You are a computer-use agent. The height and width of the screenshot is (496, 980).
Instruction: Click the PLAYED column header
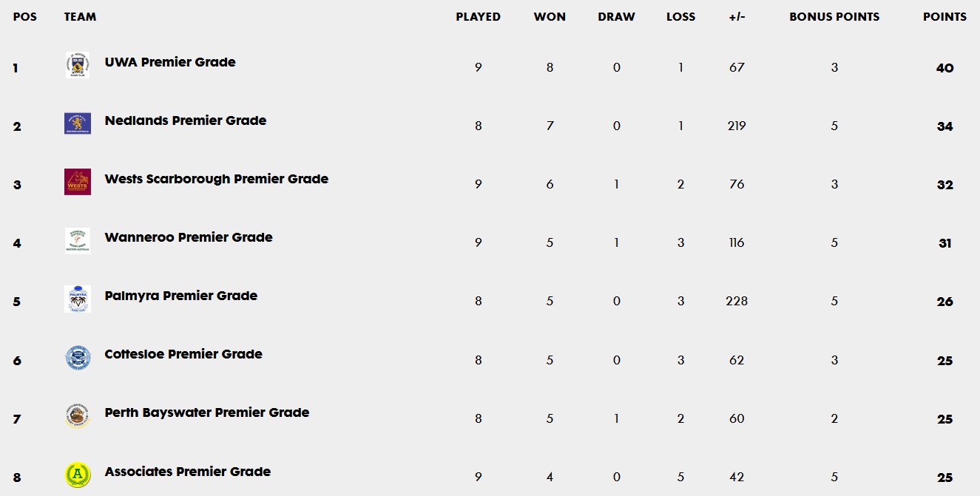pyautogui.click(x=478, y=16)
